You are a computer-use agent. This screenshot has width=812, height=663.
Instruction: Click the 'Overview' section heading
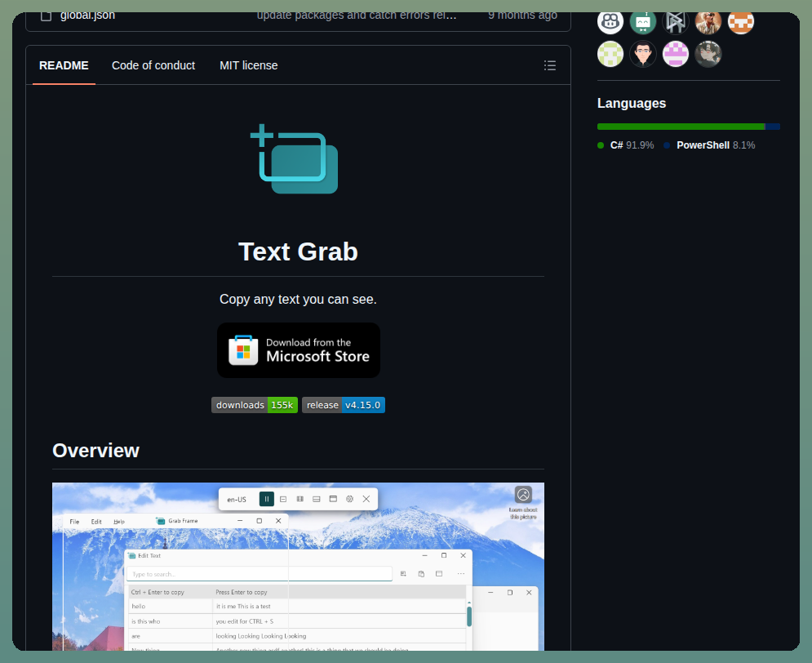point(95,451)
